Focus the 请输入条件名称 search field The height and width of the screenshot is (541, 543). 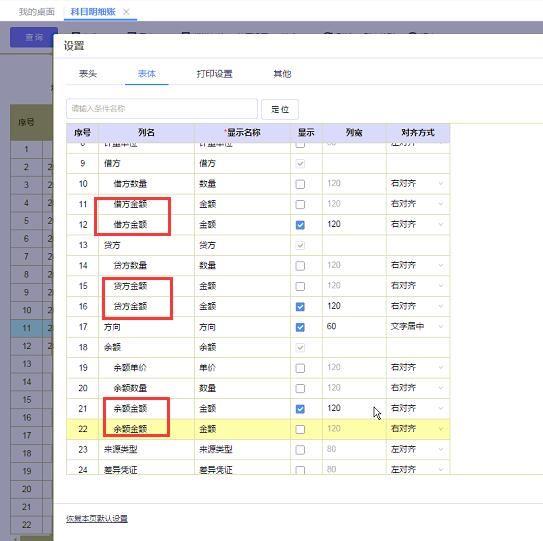point(162,109)
